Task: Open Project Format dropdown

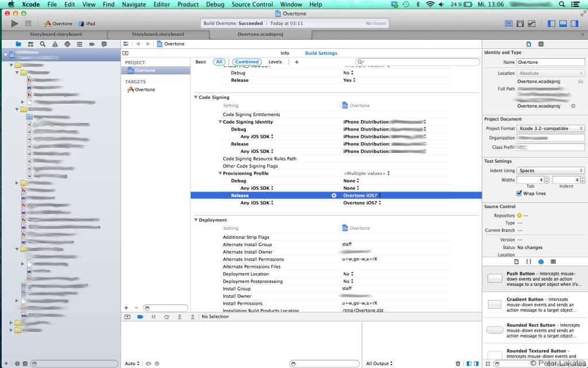Action: tap(551, 128)
